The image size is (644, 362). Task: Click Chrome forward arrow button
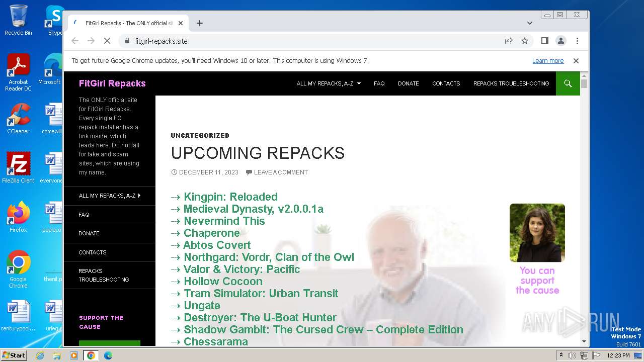point(91,41)
